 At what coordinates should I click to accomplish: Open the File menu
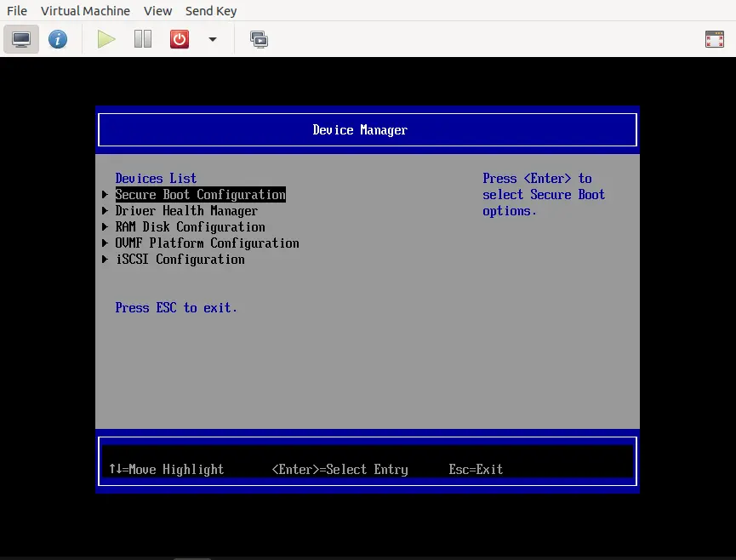[17, 11]
